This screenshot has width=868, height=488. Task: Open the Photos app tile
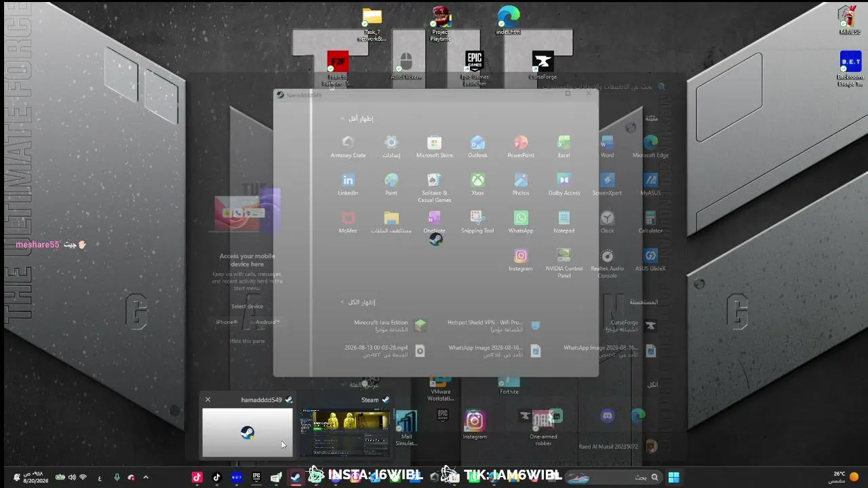coord(521,184)
